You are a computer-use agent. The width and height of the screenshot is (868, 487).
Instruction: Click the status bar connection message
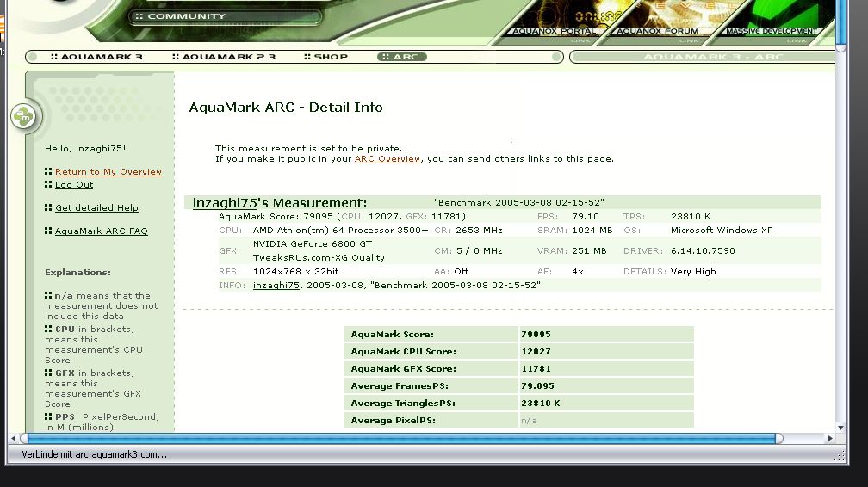point(94,454)
